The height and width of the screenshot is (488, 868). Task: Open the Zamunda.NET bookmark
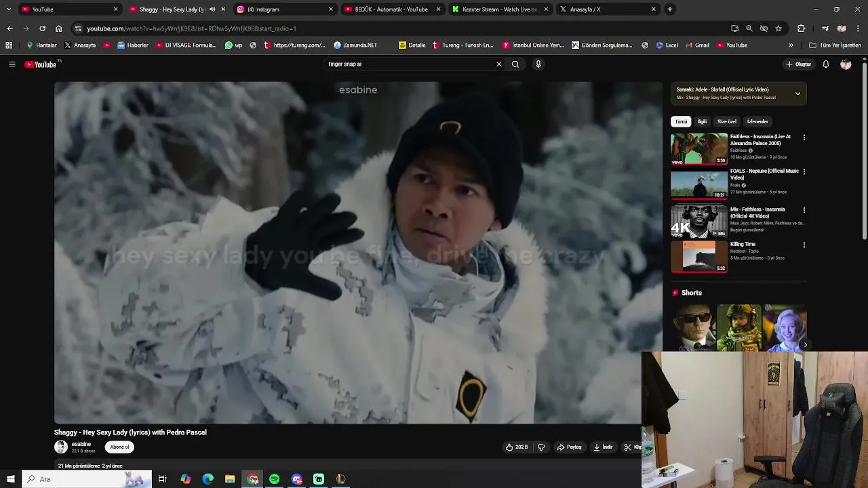point(355,45)
